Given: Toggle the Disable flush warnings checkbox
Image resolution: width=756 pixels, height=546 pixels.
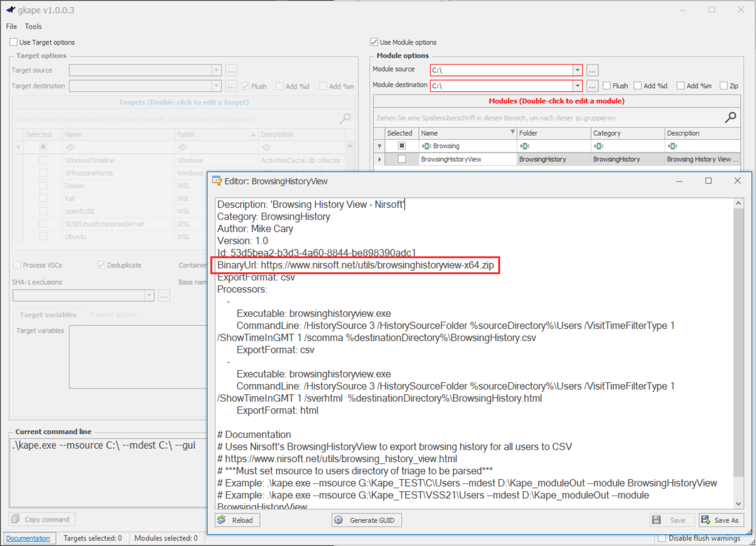Looking at the screenshot, I should tap(662, 538).
